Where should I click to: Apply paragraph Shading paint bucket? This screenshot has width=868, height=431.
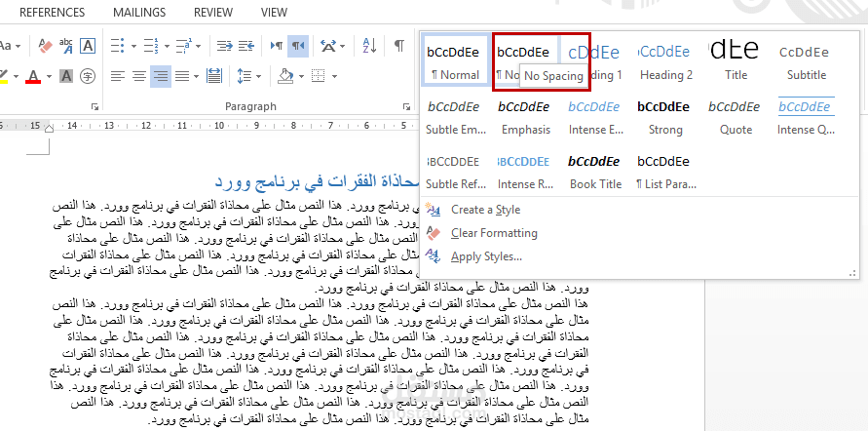click(x=285, y=76)
